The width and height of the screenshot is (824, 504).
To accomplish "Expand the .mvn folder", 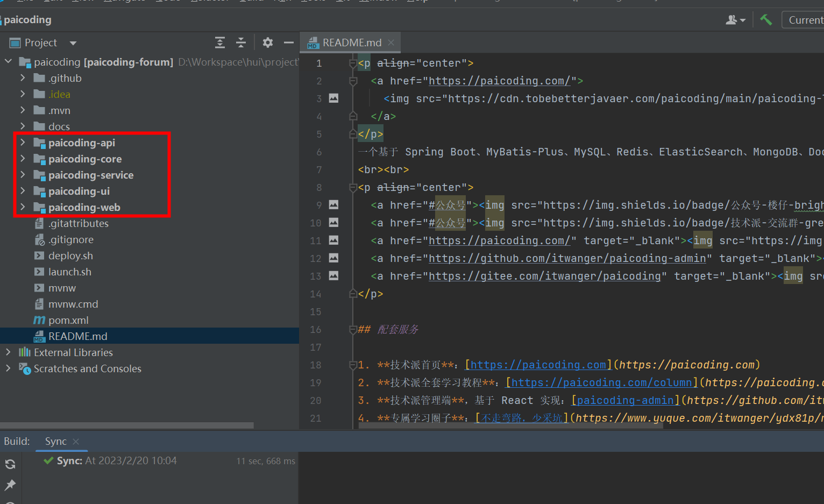I will point(23,110).
